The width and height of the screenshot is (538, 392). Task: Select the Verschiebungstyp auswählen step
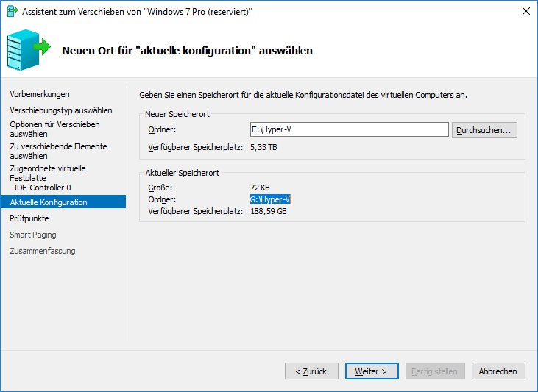(61, 110)
